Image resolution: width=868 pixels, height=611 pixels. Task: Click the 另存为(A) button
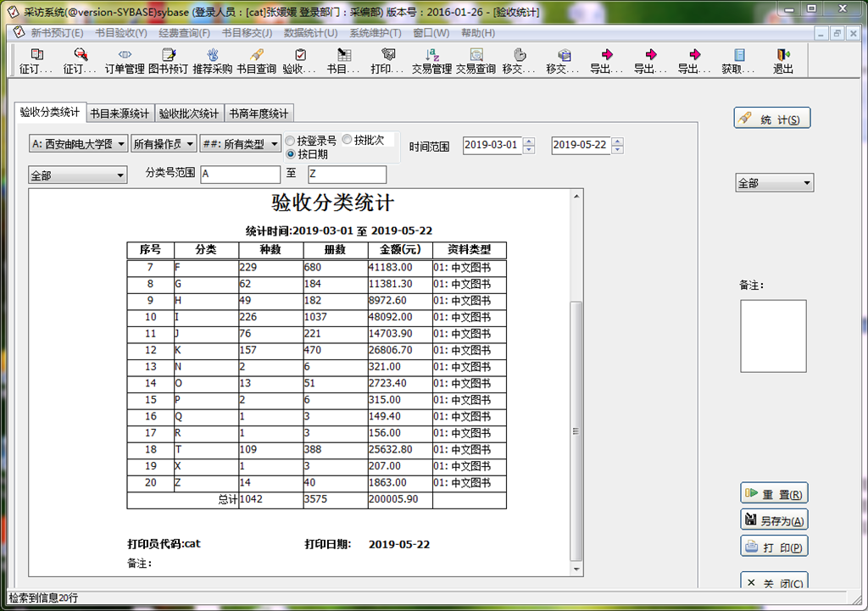[773, 520]
